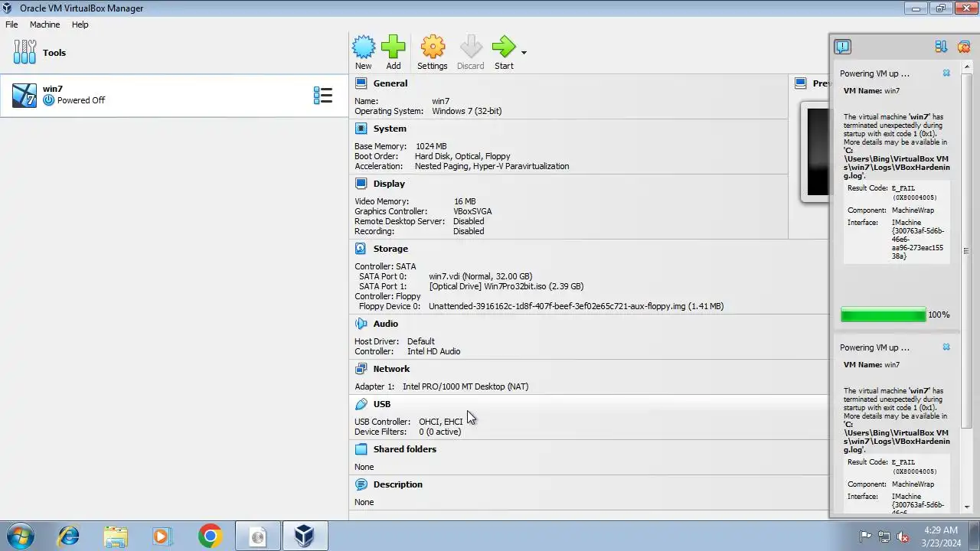Open the Storage settings heading link
The image size is (980, 551).
390,249
